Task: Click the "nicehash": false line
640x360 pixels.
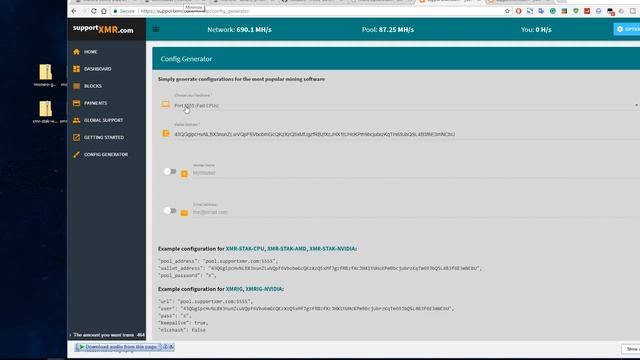Action: (182, 330)
